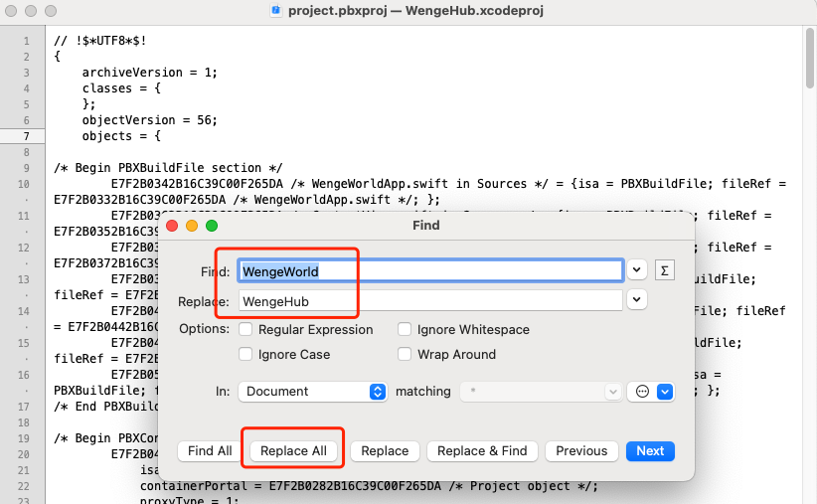Image resolution: width=817 pixels, height=504 pixels.
Task: Enable the Wrap Around checkbox
Action: 406,355
